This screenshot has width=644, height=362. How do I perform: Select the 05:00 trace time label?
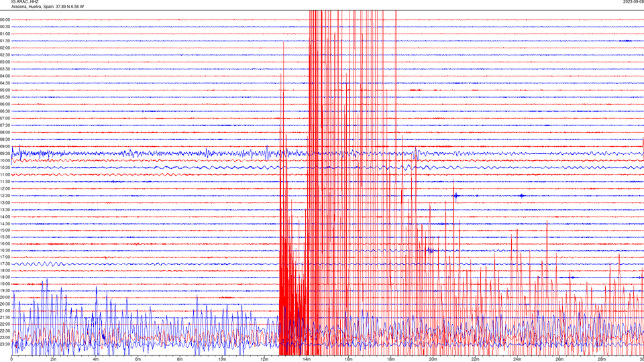[x=5, y=90]
